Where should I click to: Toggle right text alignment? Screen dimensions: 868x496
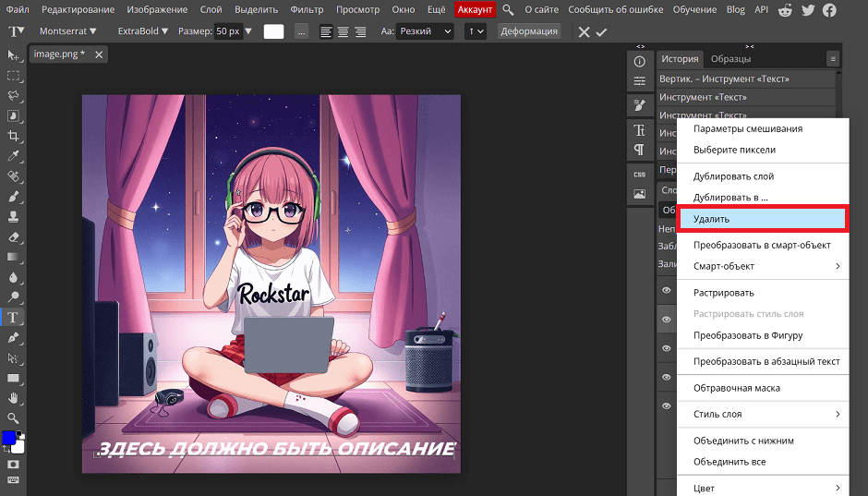pyautogui.click(x=361, y=31)
